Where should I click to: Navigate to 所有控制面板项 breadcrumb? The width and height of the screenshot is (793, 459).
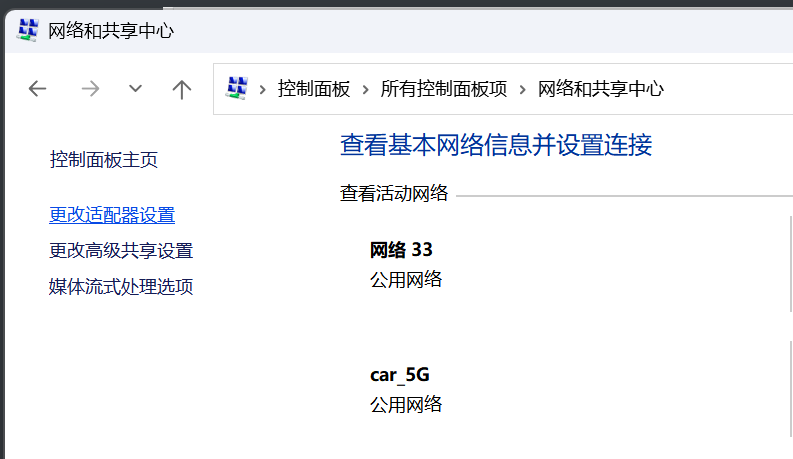click(x=444, y=89)
